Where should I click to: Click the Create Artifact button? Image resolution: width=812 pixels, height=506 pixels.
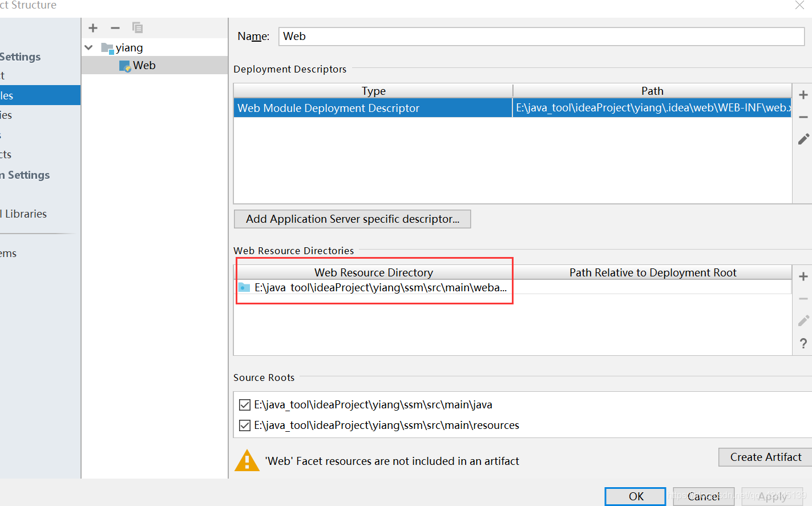pyautogui.click(x=765, y=457)
